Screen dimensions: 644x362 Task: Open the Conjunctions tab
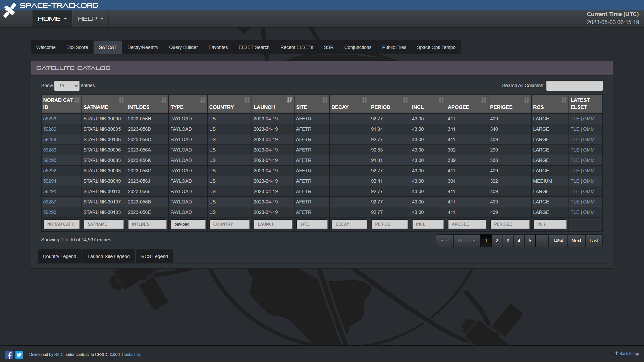click(x=358, y=47)
